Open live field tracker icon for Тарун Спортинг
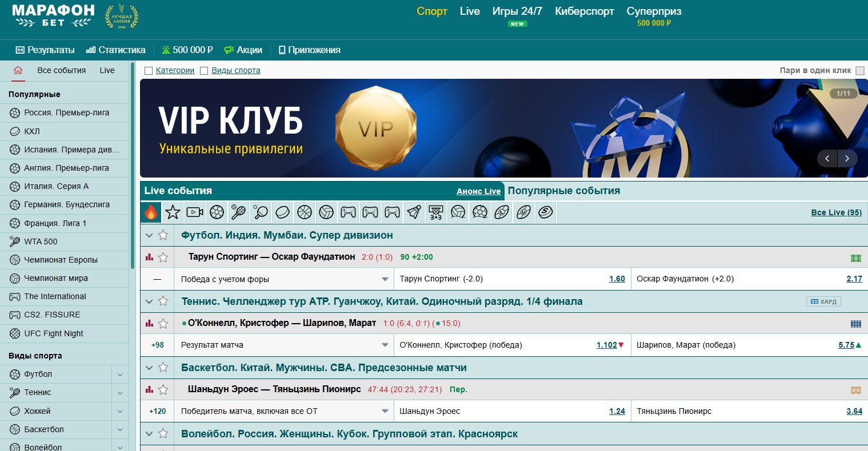Image resolution: width=868 pixels, height=451 pixels. (855, 258)
